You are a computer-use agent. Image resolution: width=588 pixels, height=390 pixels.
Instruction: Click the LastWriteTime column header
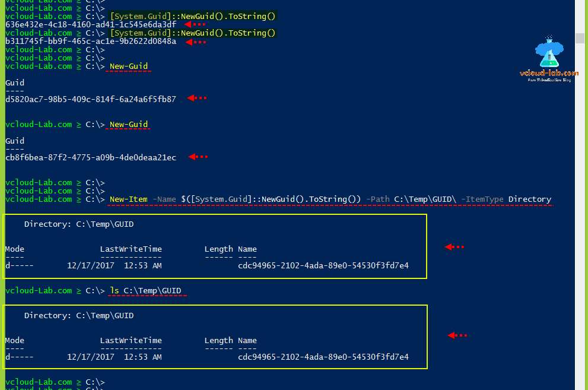(131, 249)
